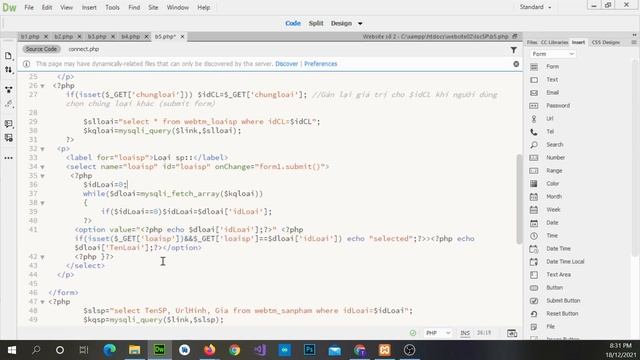Open the Insert menu
Viewport: 640px width, 360px height.
click(89, 7)
